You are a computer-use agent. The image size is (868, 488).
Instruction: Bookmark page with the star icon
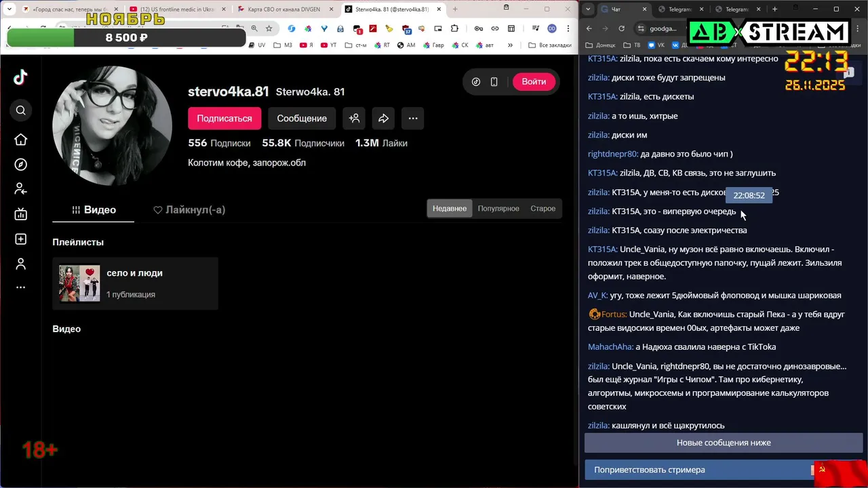tap(269, 28)
